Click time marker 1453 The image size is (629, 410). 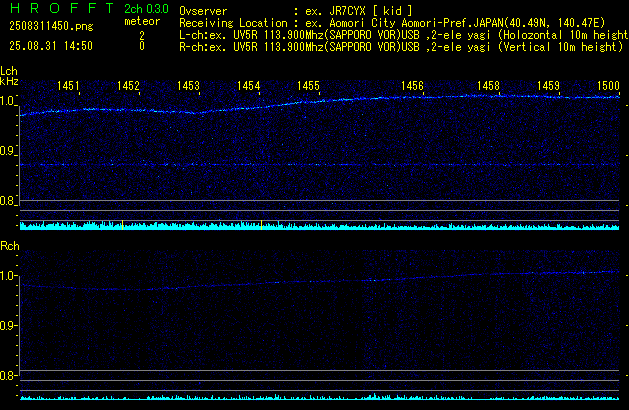(188, 86)
